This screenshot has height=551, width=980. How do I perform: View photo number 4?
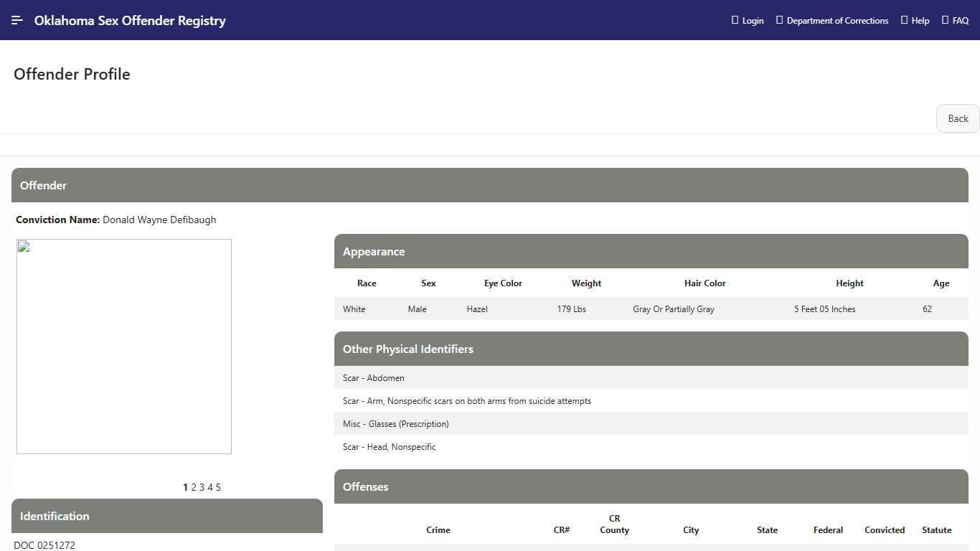point(210,487)
